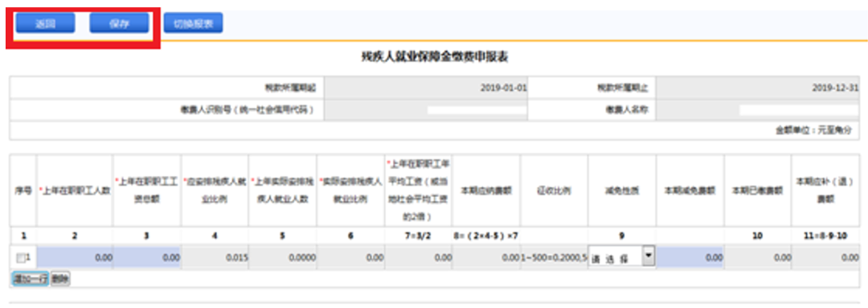Click the 税款所属期起 field showing 2019-01-01
The width and height of the screenshot is (868, 308).
426,88
